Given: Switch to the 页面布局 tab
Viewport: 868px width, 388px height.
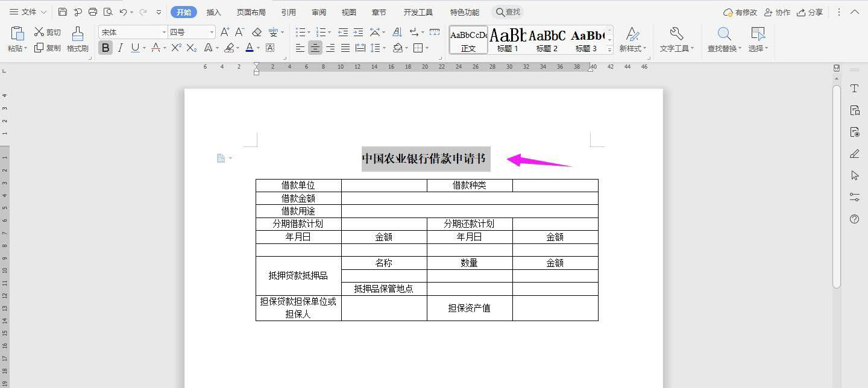Looking at the screenshot, I should 251,12.
